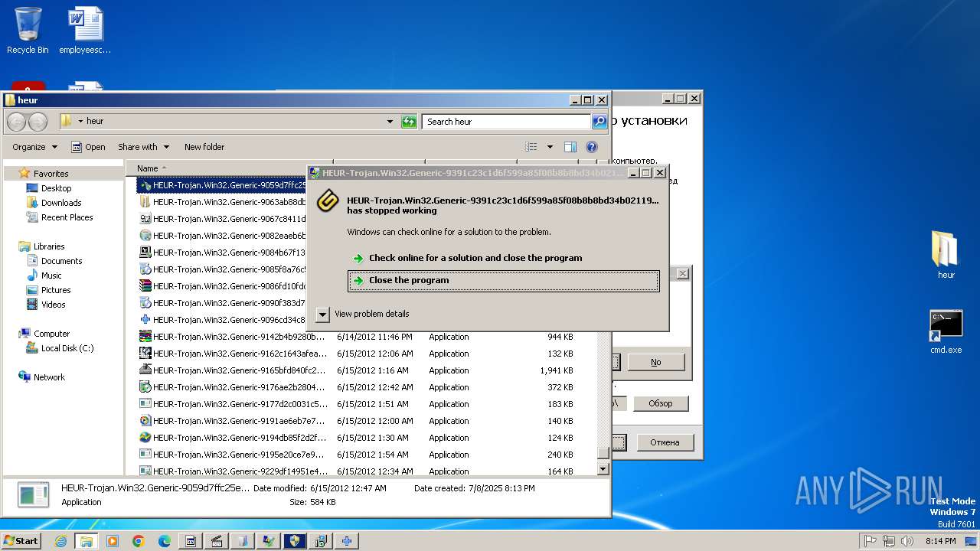Viewport: 980px width, 551px height.
Task: Click the search magnifier icon
Action: [x=599, y=122]
